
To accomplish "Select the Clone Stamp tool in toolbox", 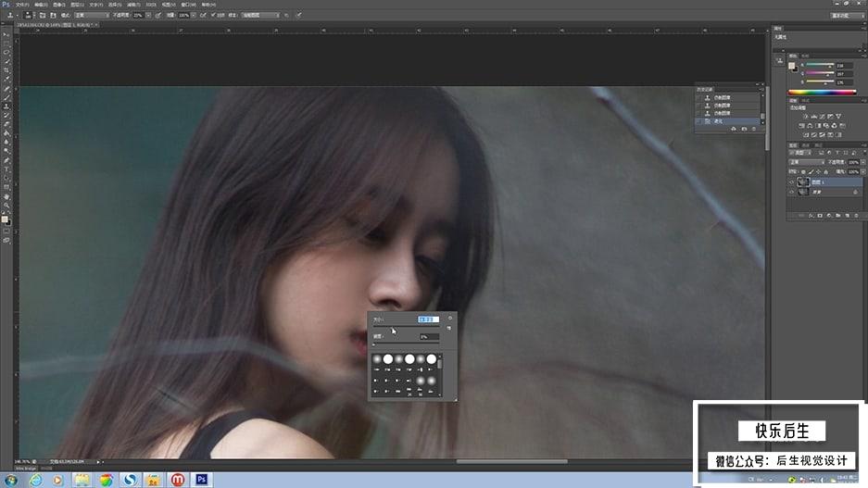I will (6, 106).
